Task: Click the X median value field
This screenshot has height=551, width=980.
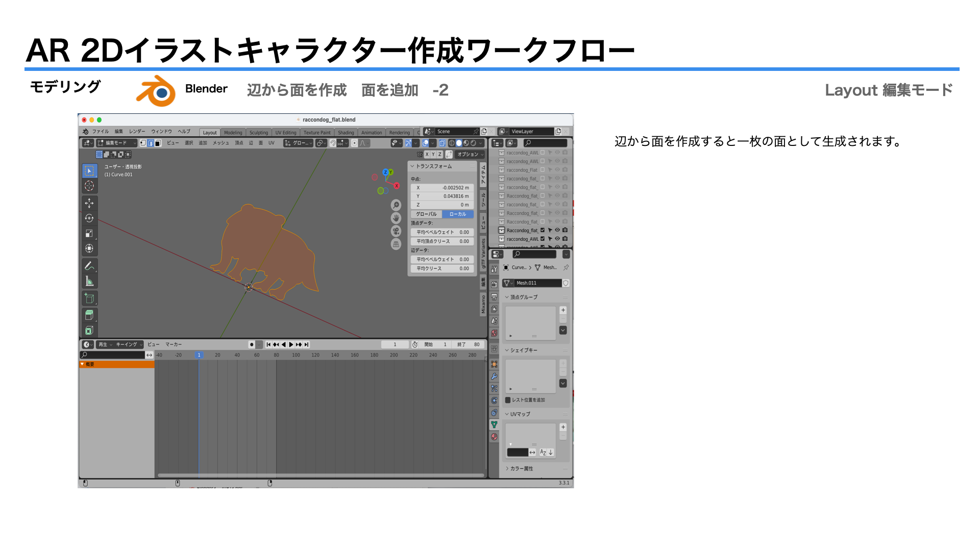Action: [442, 188]
